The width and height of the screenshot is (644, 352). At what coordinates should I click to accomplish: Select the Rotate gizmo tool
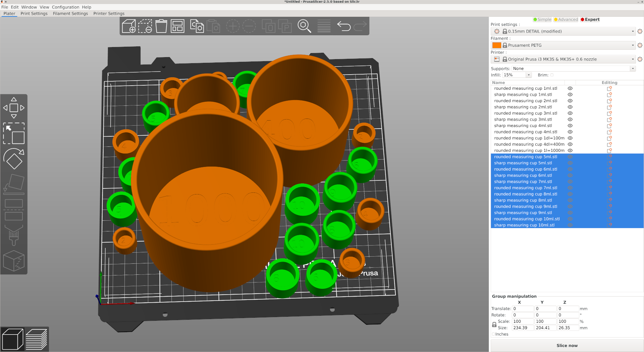point(14,159)
